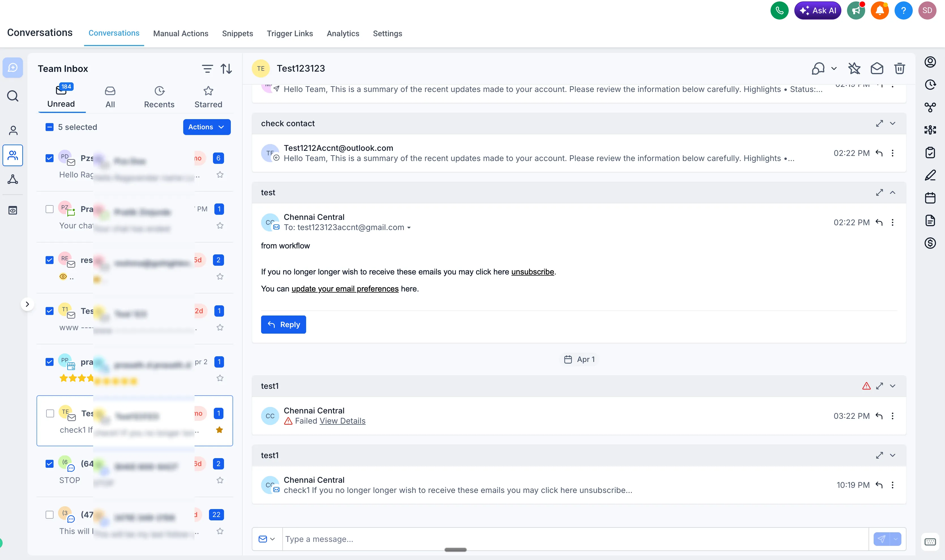View activity history via the clock icon

pyautogui.click(x=930, y=85)
